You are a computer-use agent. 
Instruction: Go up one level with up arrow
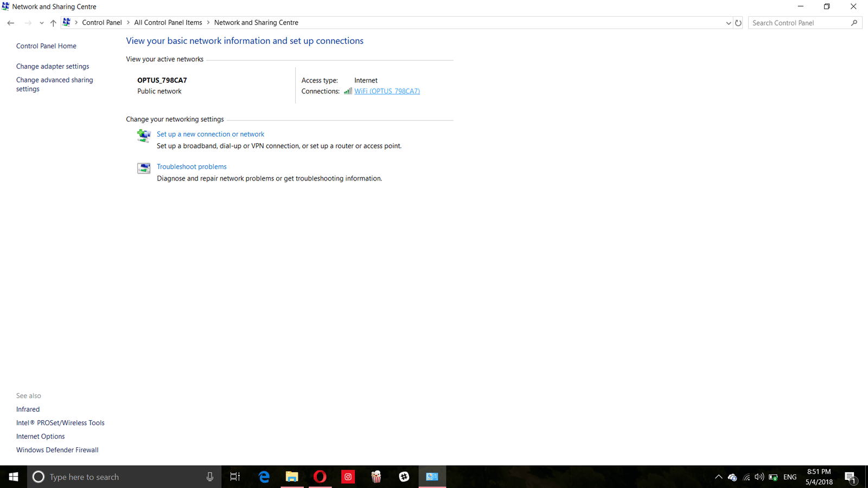(53, 23)
